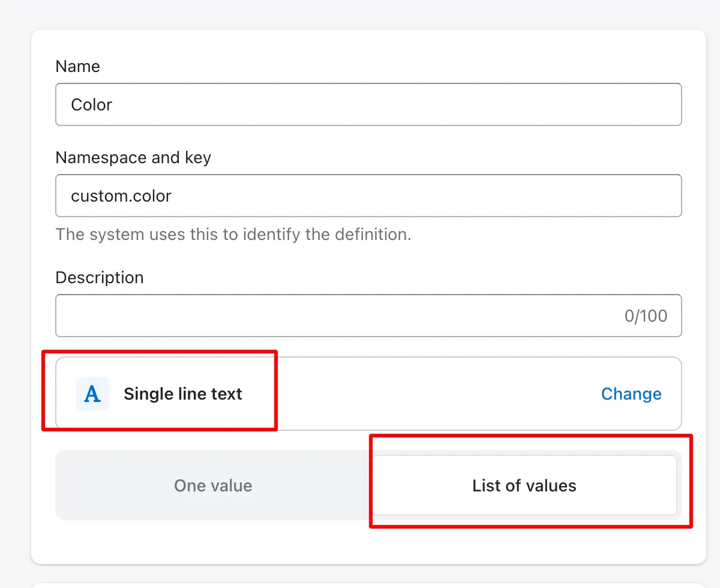Click the helper text about identifying the definition

click(233, 234)
